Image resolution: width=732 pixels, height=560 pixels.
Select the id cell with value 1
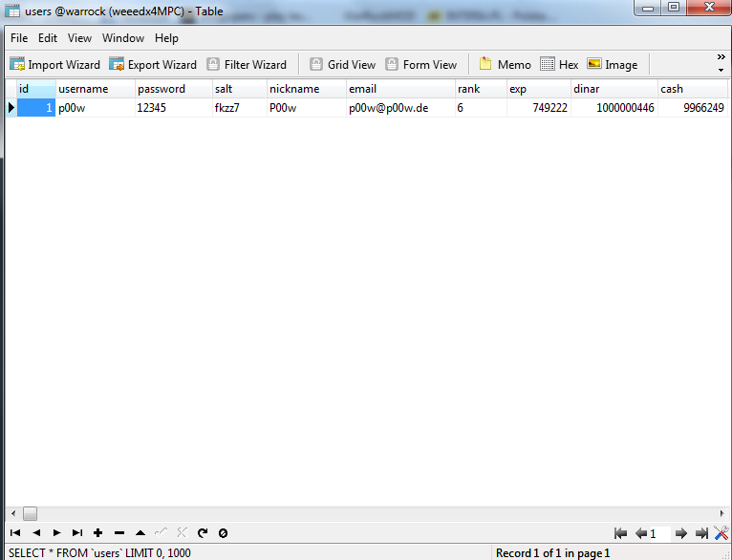click(x=36, y=108)
